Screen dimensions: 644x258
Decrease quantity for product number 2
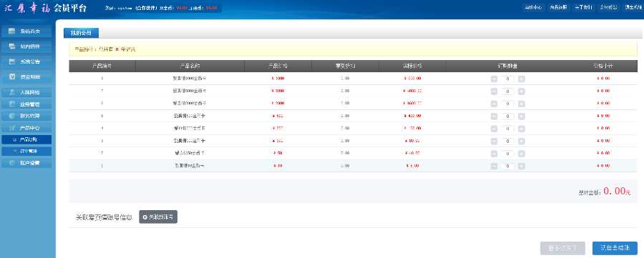[x=494, y=154]
